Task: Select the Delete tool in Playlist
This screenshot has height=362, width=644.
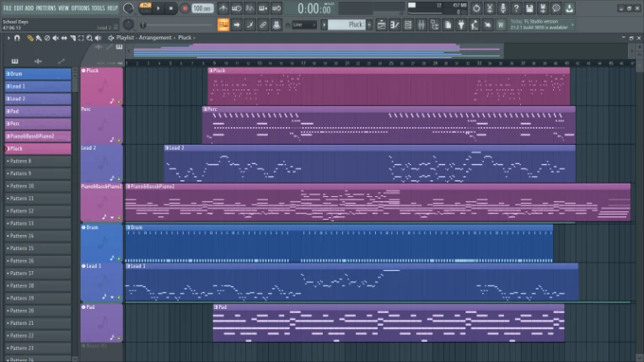Action: coord(47,38)
